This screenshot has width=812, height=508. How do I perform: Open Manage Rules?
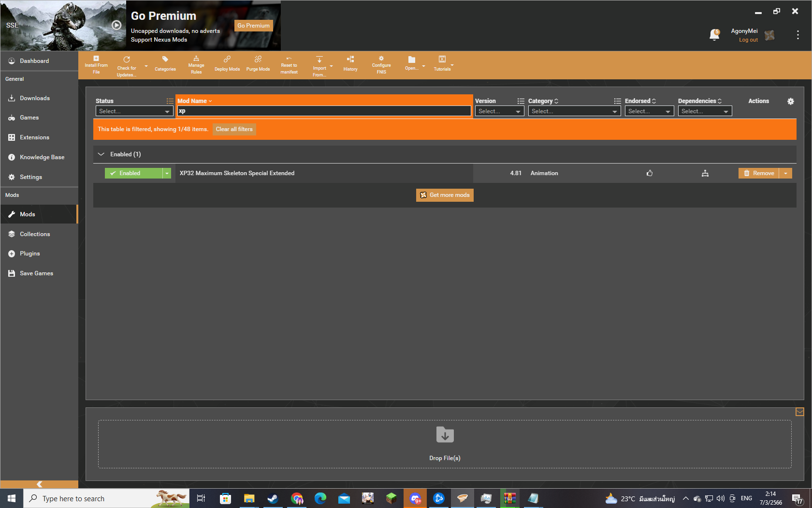[196, 65]
